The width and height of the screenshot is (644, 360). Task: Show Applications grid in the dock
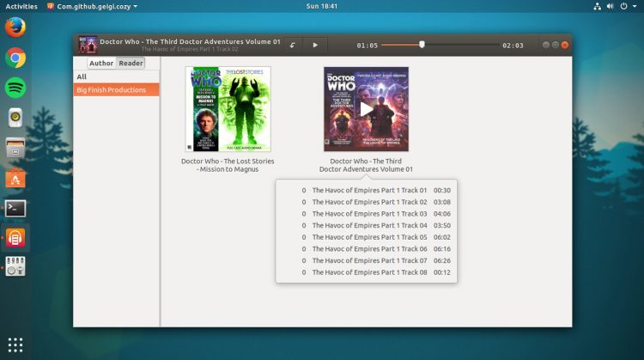[15, 345]
